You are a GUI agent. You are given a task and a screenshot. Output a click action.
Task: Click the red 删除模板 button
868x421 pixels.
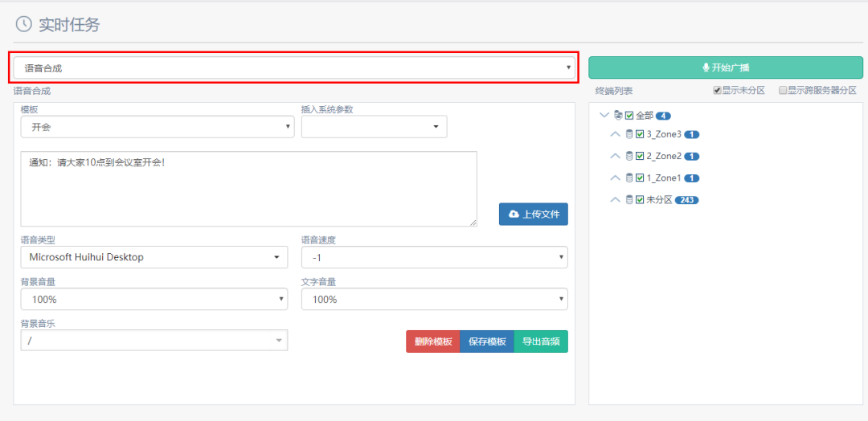[x=432, y=341]
